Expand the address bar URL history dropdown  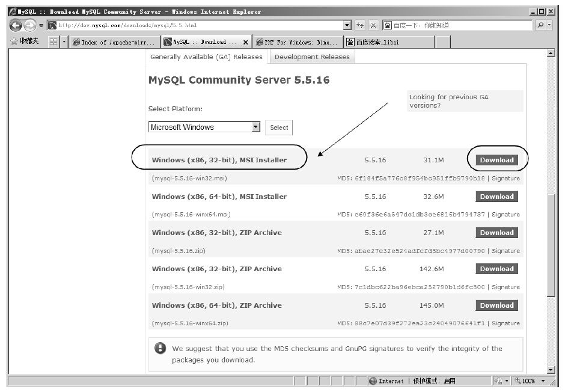(347, 25)
